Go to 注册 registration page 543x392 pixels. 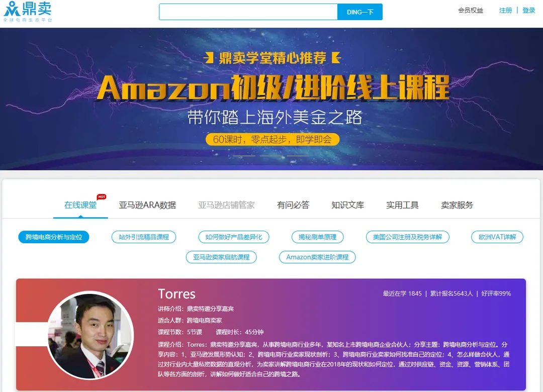click(x=505, y=11)
